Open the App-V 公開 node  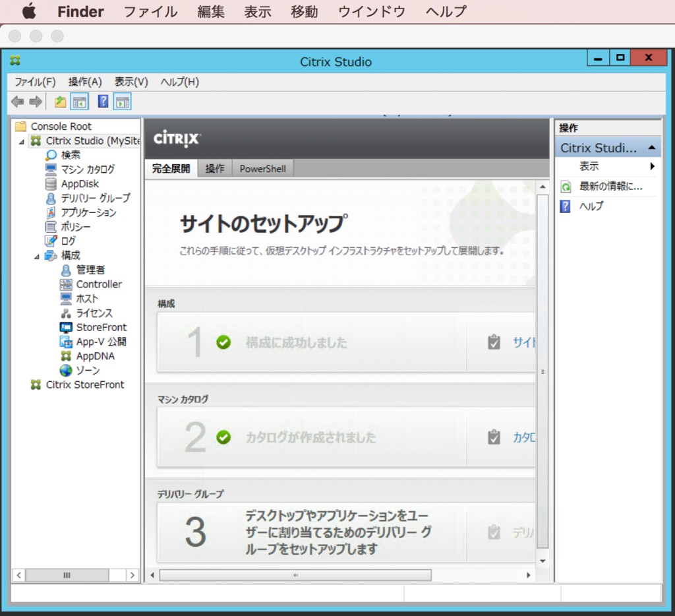101,342
